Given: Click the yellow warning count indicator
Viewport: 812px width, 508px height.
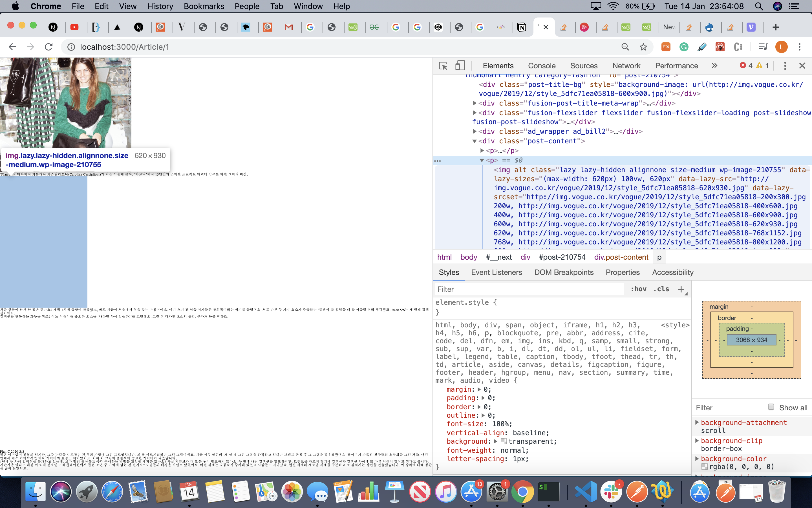Looking at the screenshot, I should click(x=763, y=66).
